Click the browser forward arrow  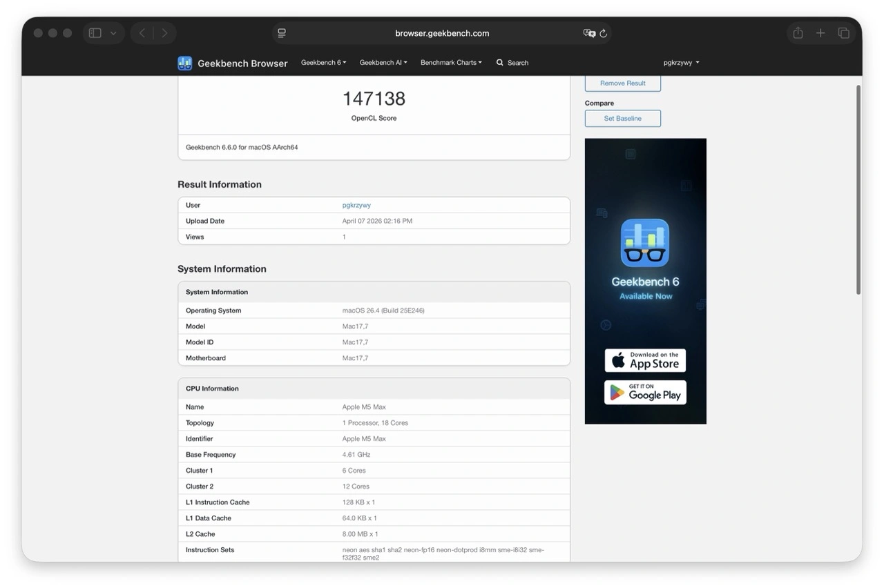point(164,33)
